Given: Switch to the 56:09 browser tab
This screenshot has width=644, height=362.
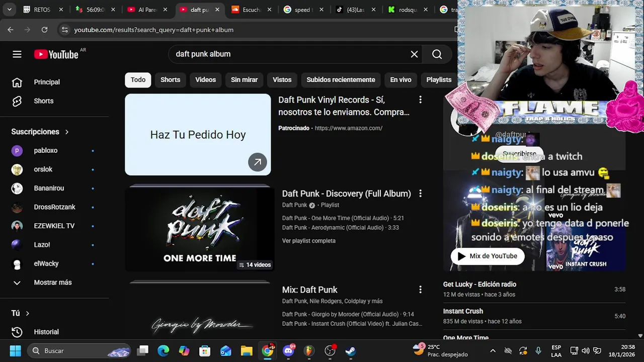Looking at the screenshot, I should pos(95,10).
